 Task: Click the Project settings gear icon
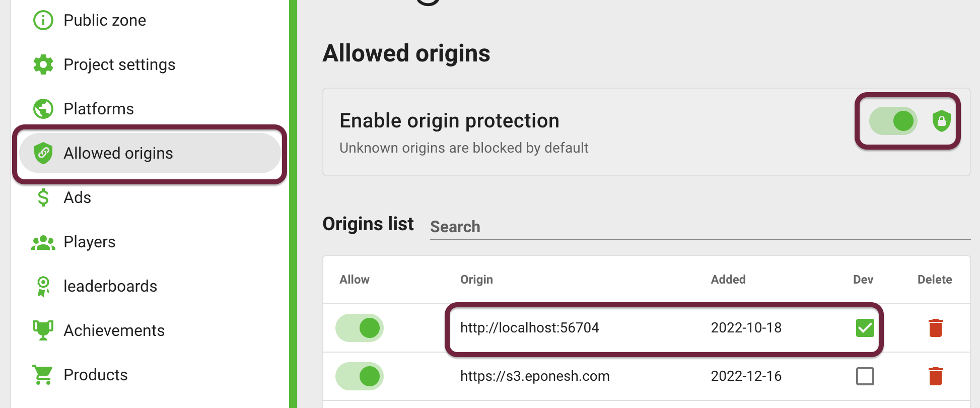(x=43, y=64)
